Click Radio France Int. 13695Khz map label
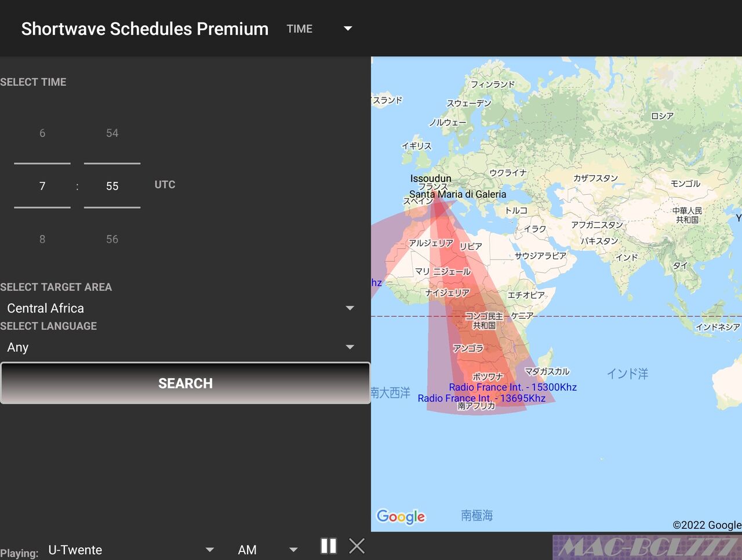This screenshot has height=560, width=742. [482, 398]
